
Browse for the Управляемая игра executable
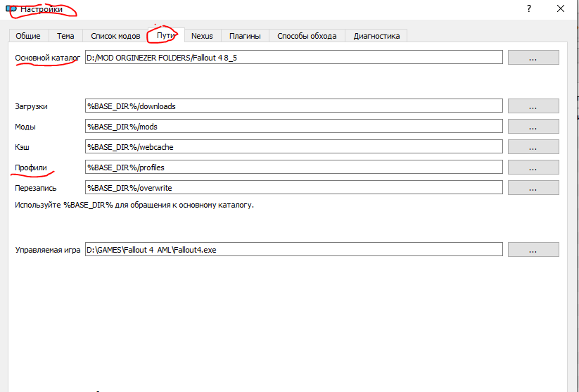pos(533,250)
